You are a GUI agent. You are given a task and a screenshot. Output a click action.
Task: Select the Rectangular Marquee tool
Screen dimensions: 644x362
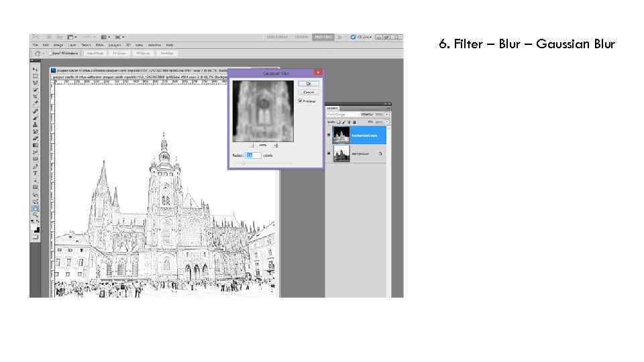pyautogui.click(x=36, y=76)
